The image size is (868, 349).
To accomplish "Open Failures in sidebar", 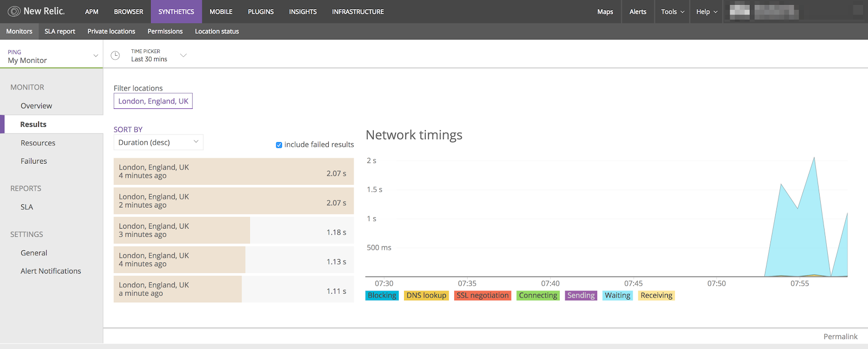I will point(34,161).
